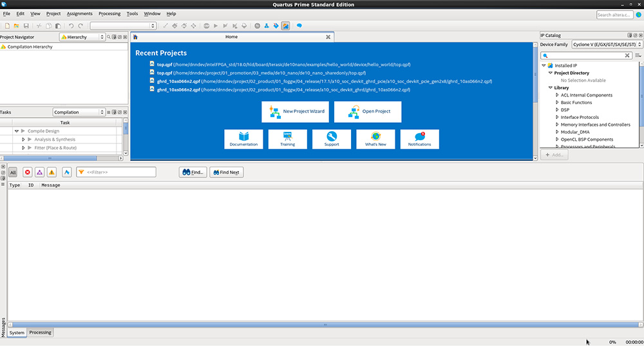Select Compilation Hierarchy in Project Navigator
This screenshot has height=346, width=644.
(x=30, y=47)
